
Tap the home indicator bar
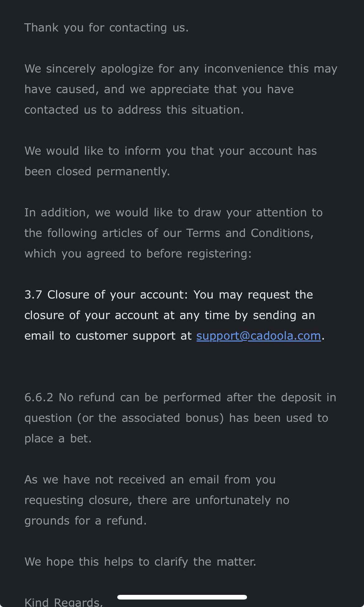click(x=182, y=597)
